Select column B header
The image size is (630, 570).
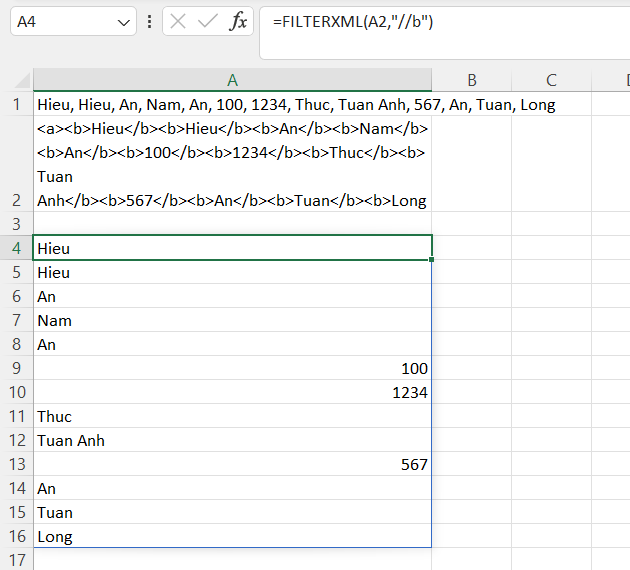[471, 80]
